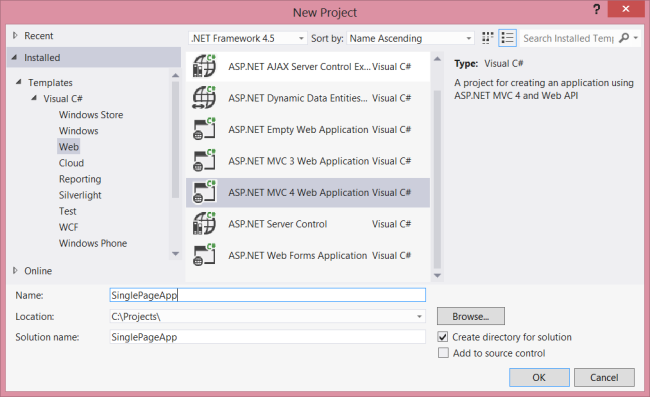Click the ASP.NET AJAX Server Control Extender icon
The height and width of the screenshot is (397, 650).
pos(204,66)
